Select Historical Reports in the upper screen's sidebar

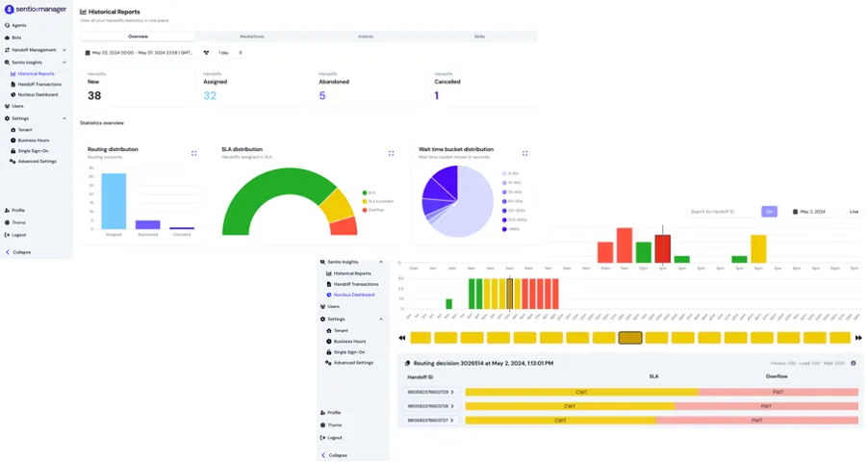[33, 74]
